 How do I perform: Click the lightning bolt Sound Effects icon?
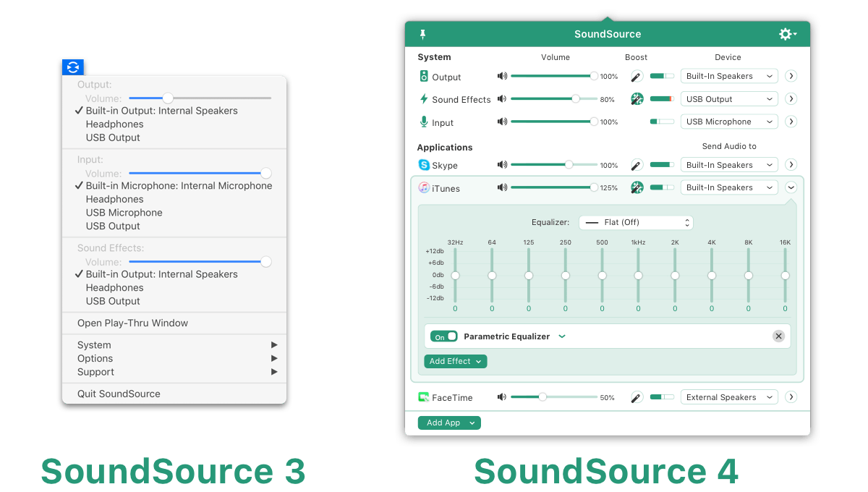pos(423,99)
